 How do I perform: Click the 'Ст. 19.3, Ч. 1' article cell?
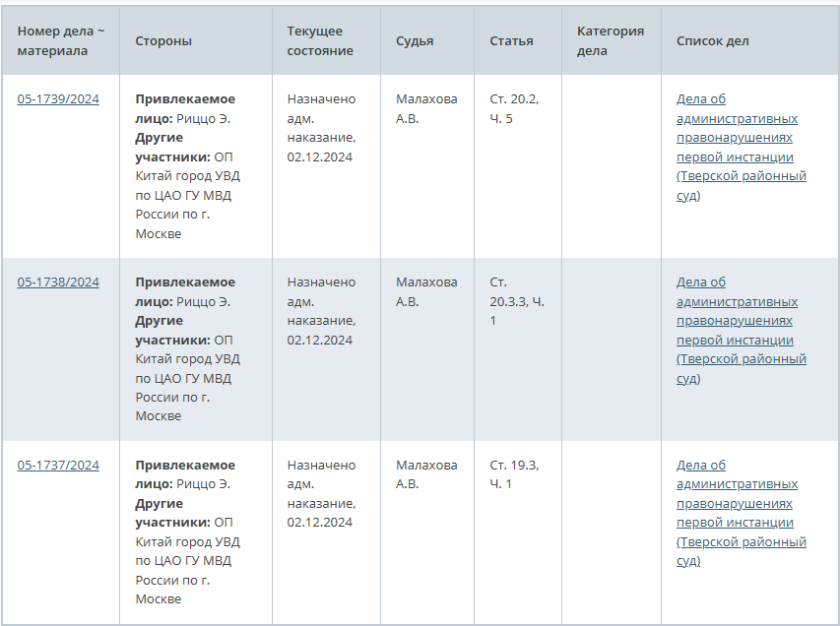click(514, 474)
